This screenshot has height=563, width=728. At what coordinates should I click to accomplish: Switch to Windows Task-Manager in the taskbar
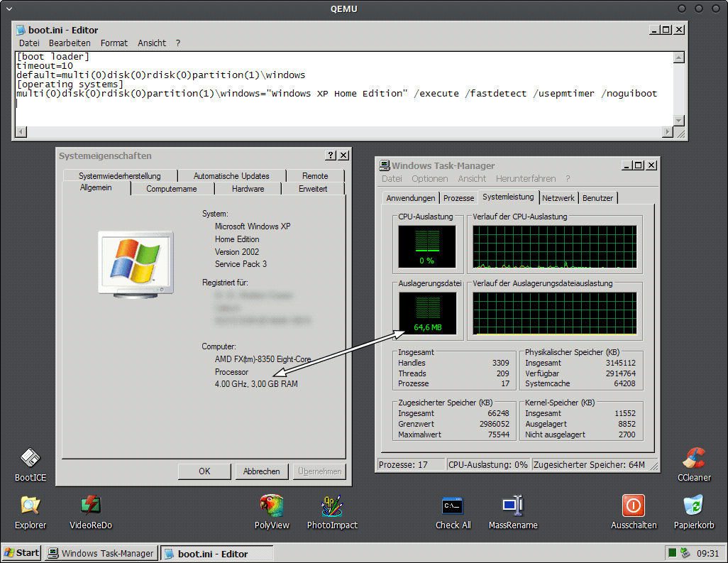[101, 553]
